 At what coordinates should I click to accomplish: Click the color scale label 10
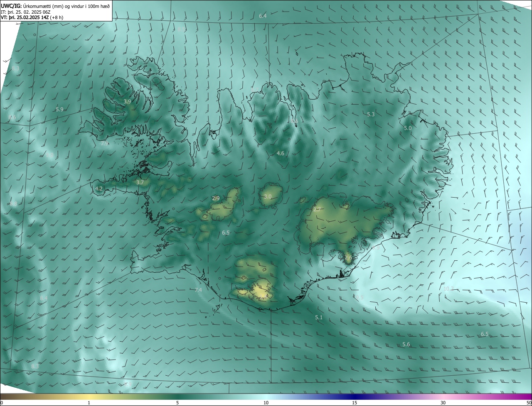pos(266,403)
